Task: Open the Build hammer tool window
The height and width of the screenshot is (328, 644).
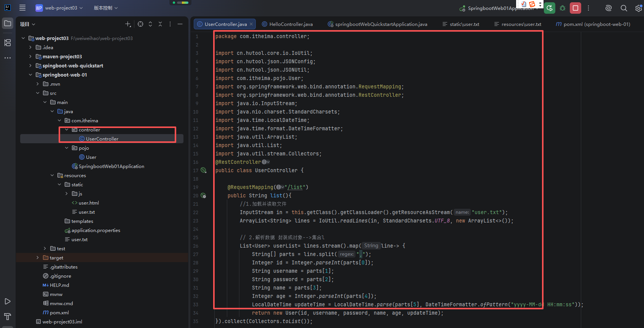Action: [8, 317]
